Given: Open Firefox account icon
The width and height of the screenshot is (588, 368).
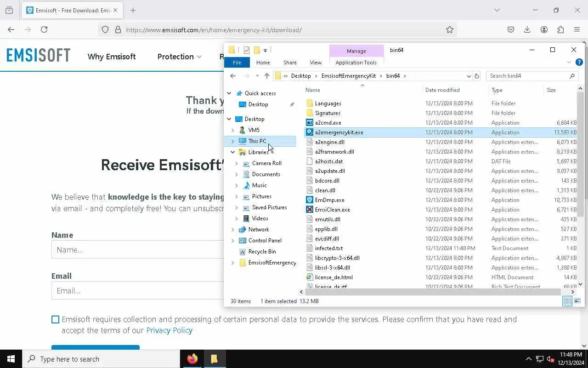Looking at the screenshot, I should click(544, 29).
